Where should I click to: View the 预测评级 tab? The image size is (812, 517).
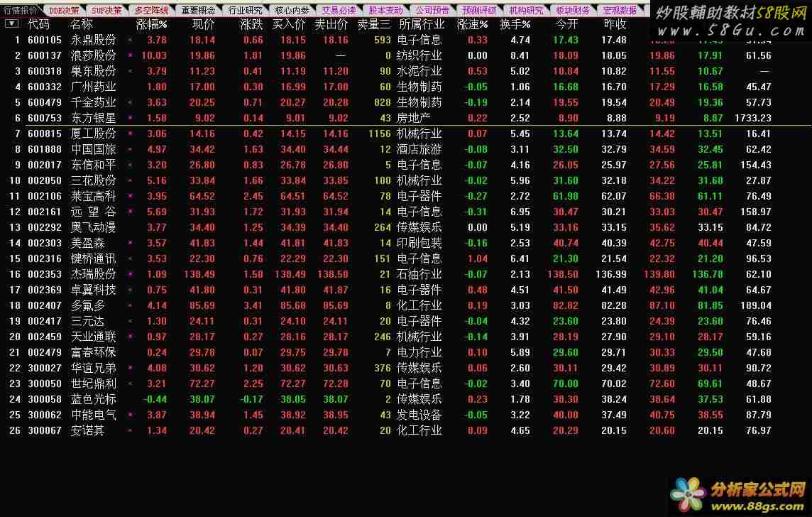[x=479, y=10]
